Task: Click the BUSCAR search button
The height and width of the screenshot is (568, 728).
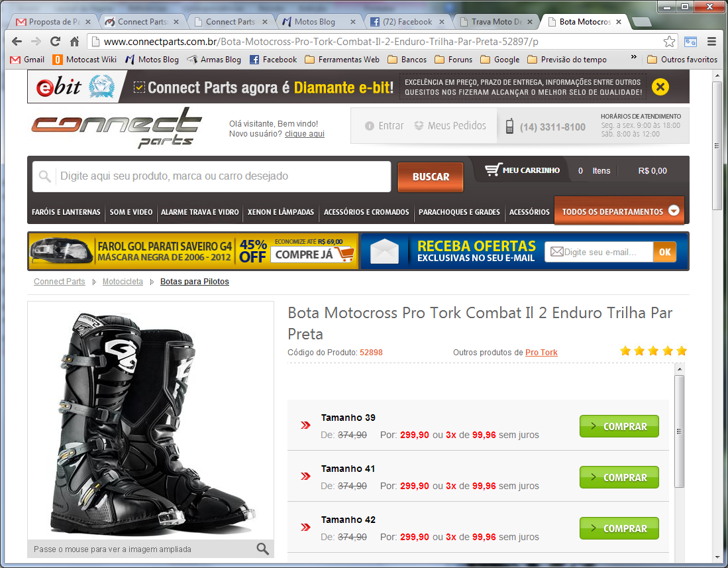Action: click(431, 177)
